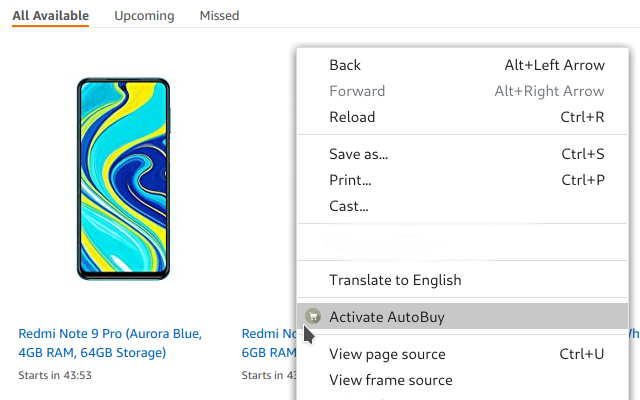Screen dimensions: 640x400
Task: Click the AutoBuy cart icon
Action: (312, 317)
